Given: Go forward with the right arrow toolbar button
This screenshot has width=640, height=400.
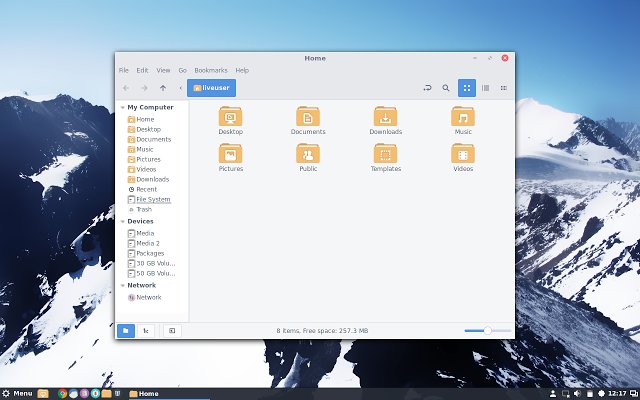Looking at the screenshot, I should click(x=144, y=88).
